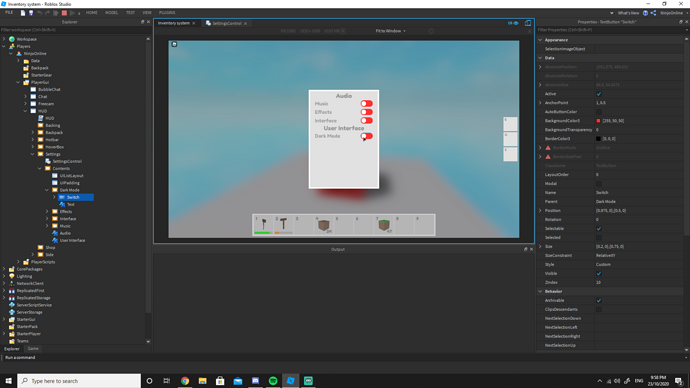This screenshot has width=690, height=388.
Task: Click the red stop button in top toolbar
Action: [x=64, y=13]
